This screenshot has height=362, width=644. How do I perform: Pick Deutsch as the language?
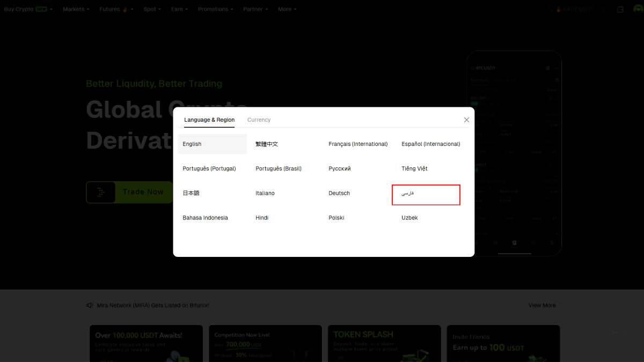point(339,193)
